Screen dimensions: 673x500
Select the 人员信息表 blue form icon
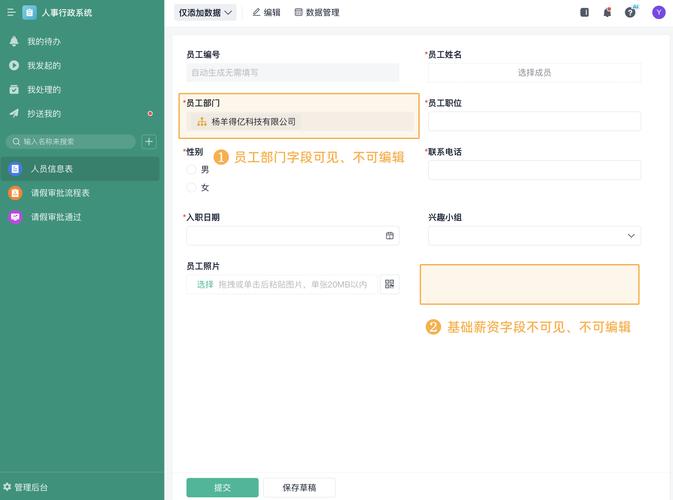(15, 169)
